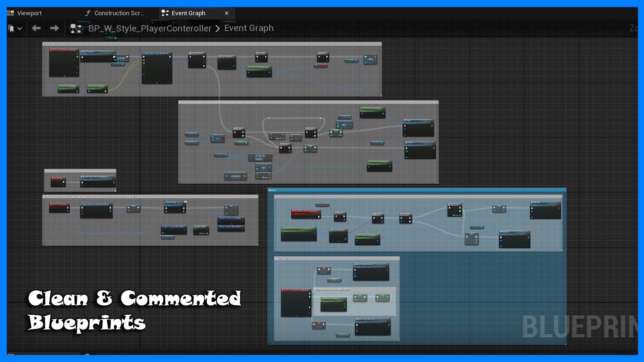
Task: Click the breadcrumb chevron after BP_W_Style_PlayerConteroller
Action: coord(218,28)
